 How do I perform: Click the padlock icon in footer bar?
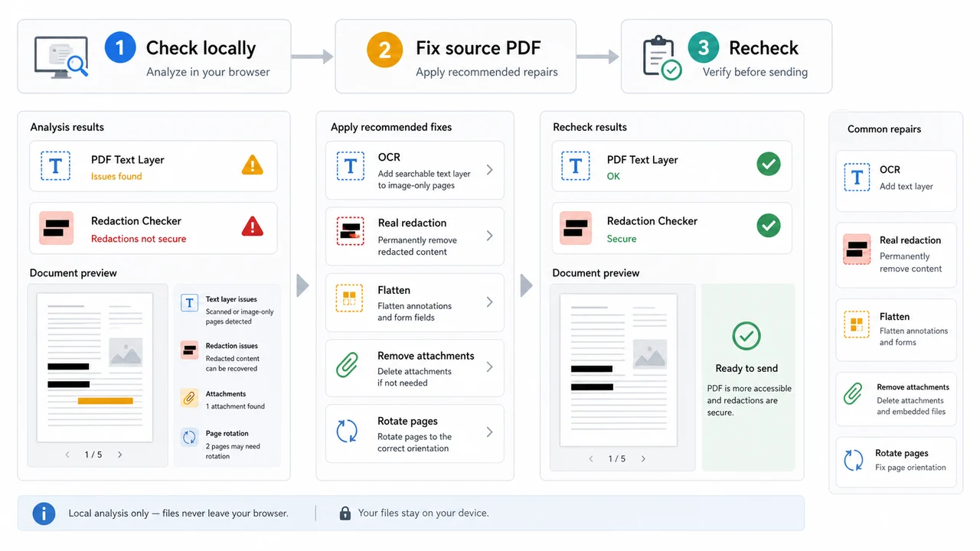pyautogui.click(x=345, y=514)
